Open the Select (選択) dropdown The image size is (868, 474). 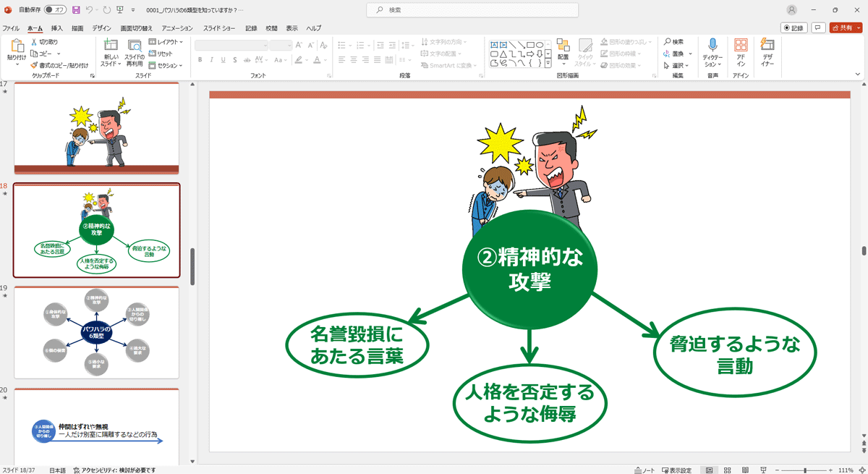tap(678, 65)
